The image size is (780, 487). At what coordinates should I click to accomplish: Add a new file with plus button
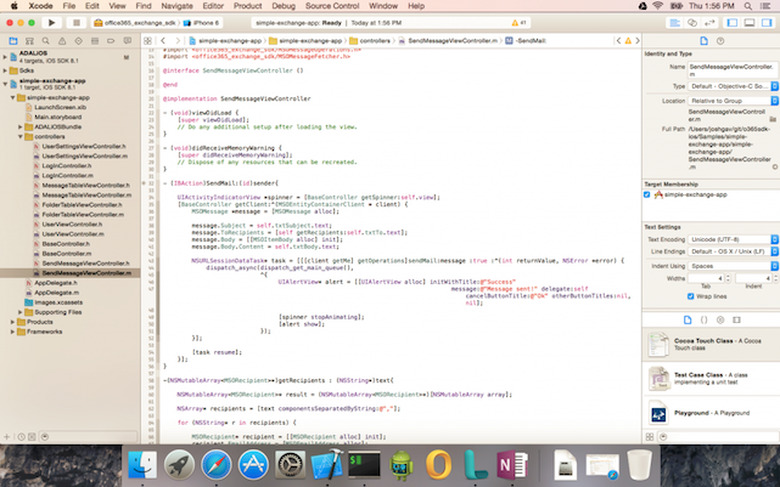[7, 437]
